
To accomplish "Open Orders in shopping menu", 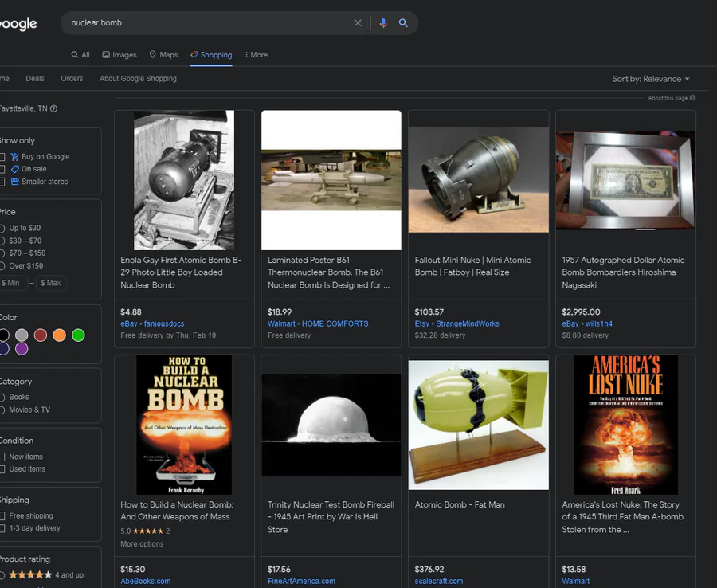I will pos(72,79).
